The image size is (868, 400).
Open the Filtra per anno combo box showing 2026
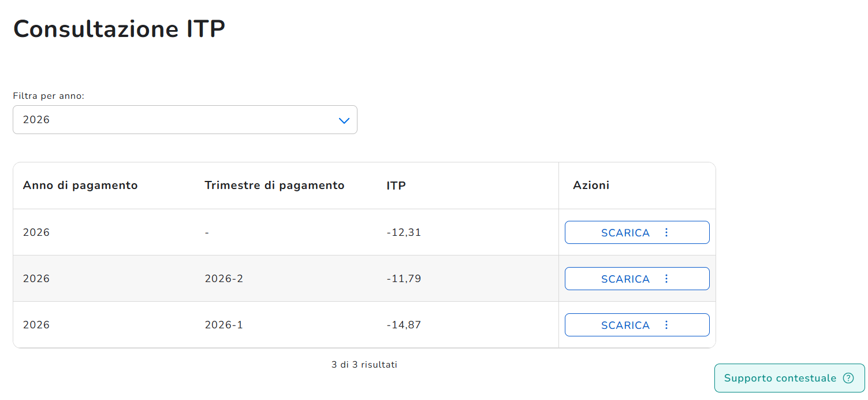click(185, 120)
